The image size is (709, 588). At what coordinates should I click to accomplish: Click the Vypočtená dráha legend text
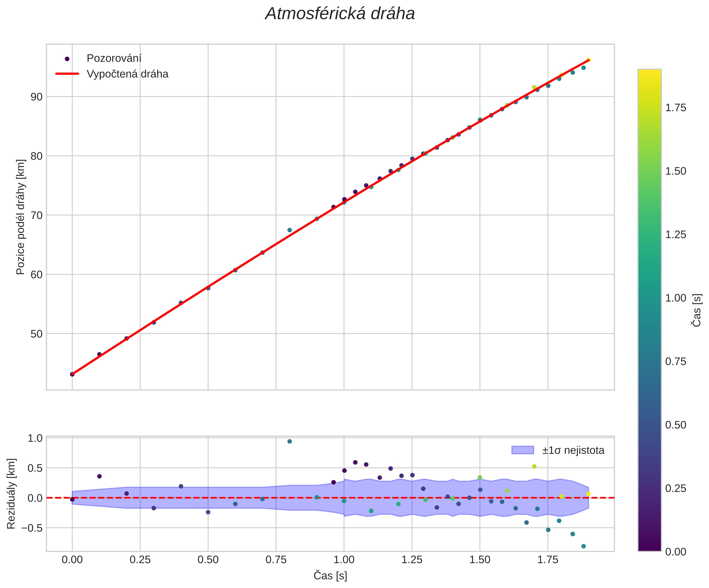tap(127, 74)
